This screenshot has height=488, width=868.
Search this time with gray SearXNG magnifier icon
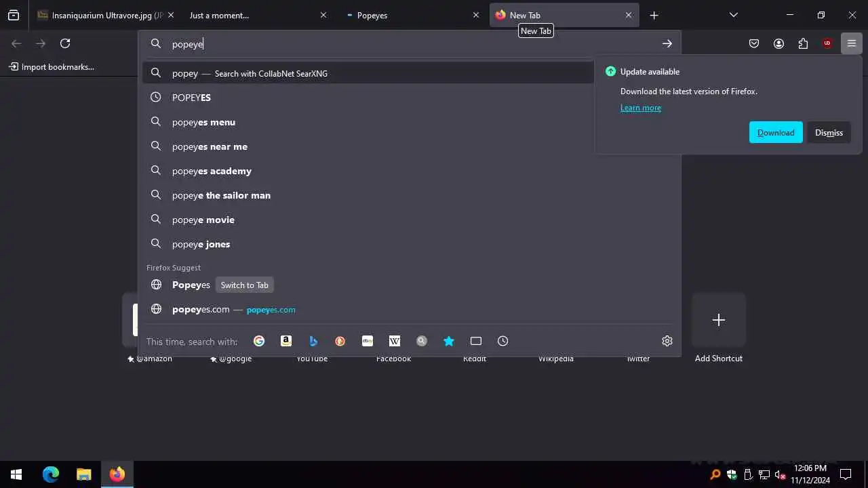click(422, 341)
